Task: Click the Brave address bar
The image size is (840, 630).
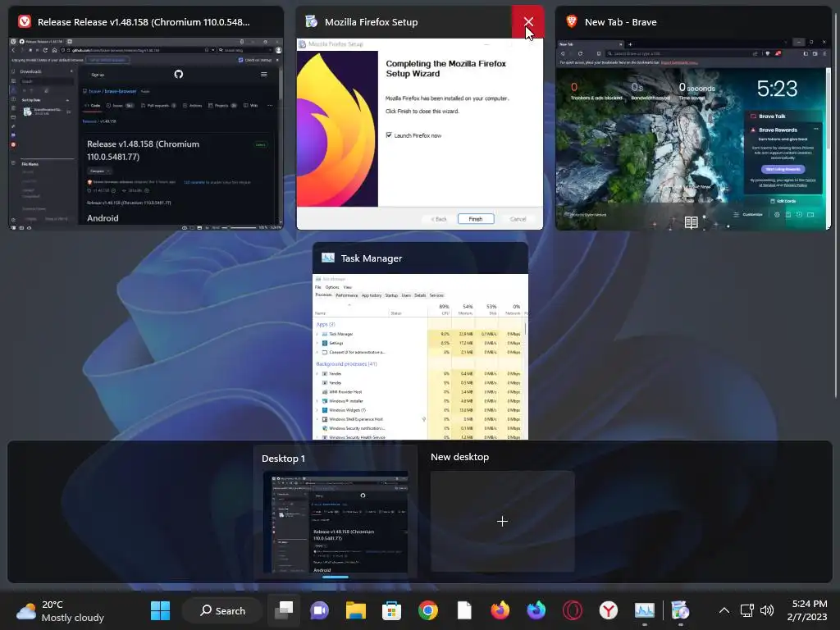Action: click(680, 53)
